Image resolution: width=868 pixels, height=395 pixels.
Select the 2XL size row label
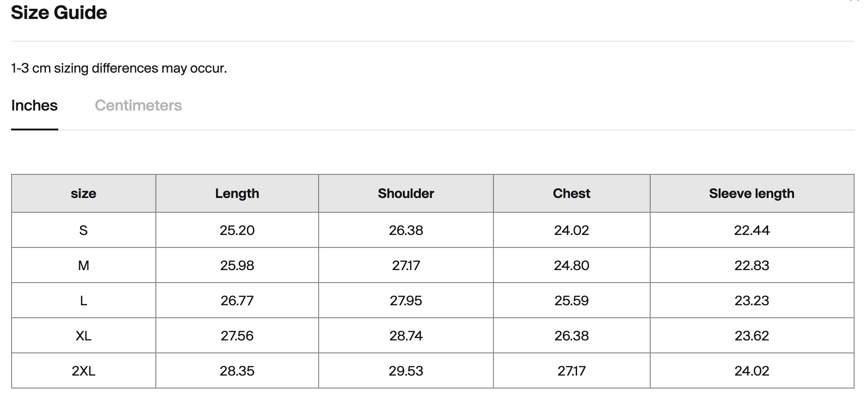pos(83,371)
